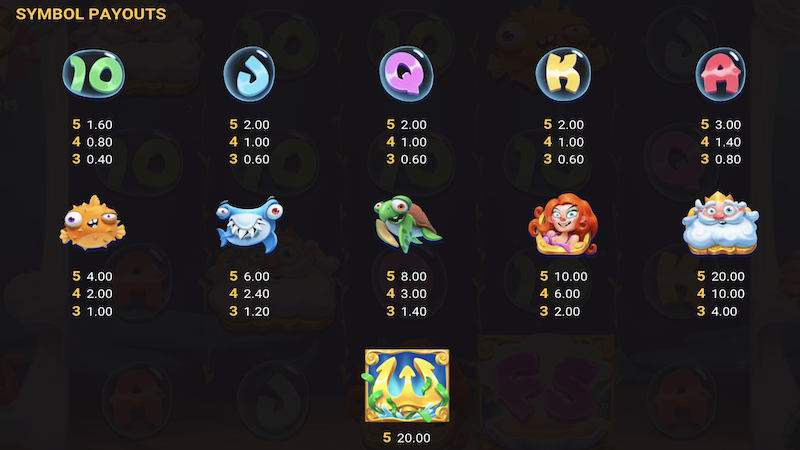Image resolution: width=800 pixels, height=450 pixels.
Task: Select the 3.00 payout under A symbol
Action: (x=728, y=124)
